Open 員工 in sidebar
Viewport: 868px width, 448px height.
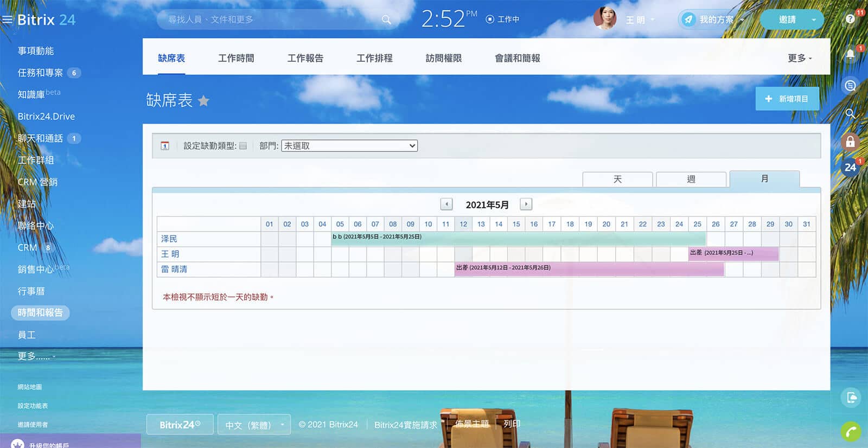27,335
